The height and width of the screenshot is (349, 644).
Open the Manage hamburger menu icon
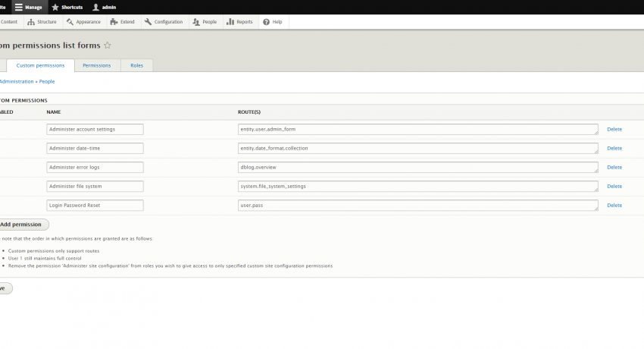click(18, 7)
